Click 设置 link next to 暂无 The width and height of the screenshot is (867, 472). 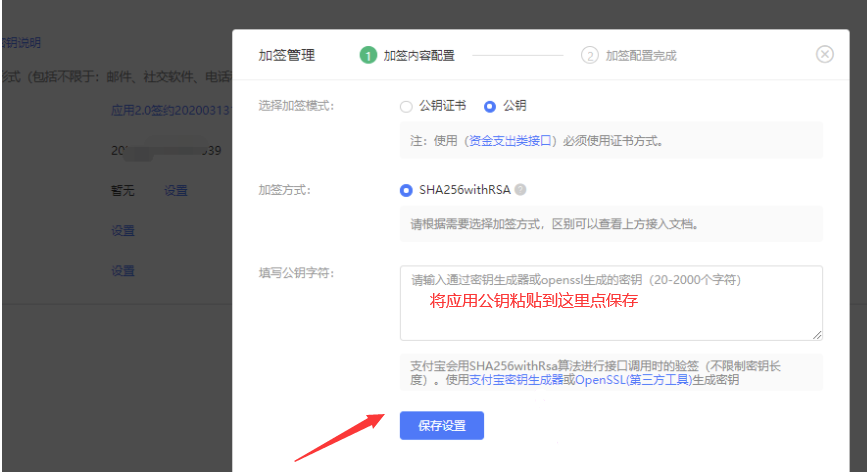pos(176,191)
